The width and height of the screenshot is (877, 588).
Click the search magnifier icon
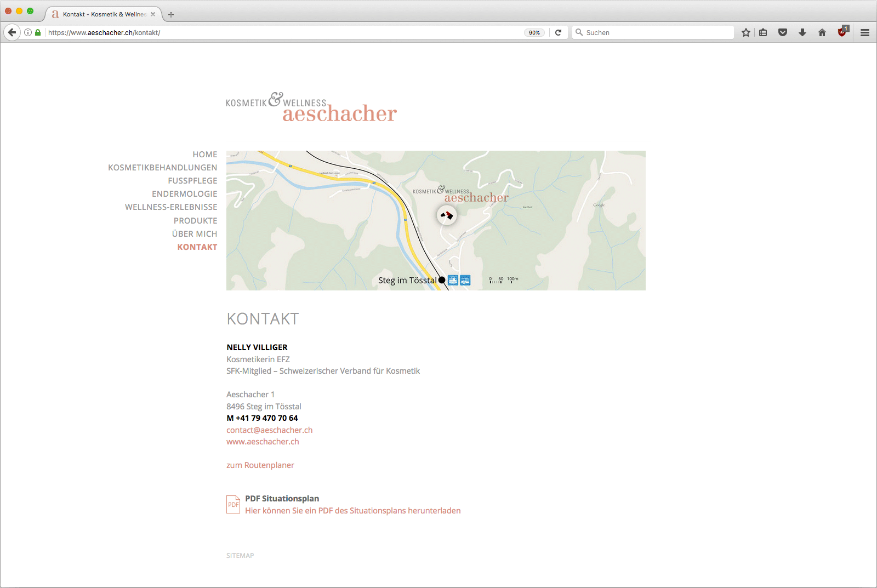579,32
